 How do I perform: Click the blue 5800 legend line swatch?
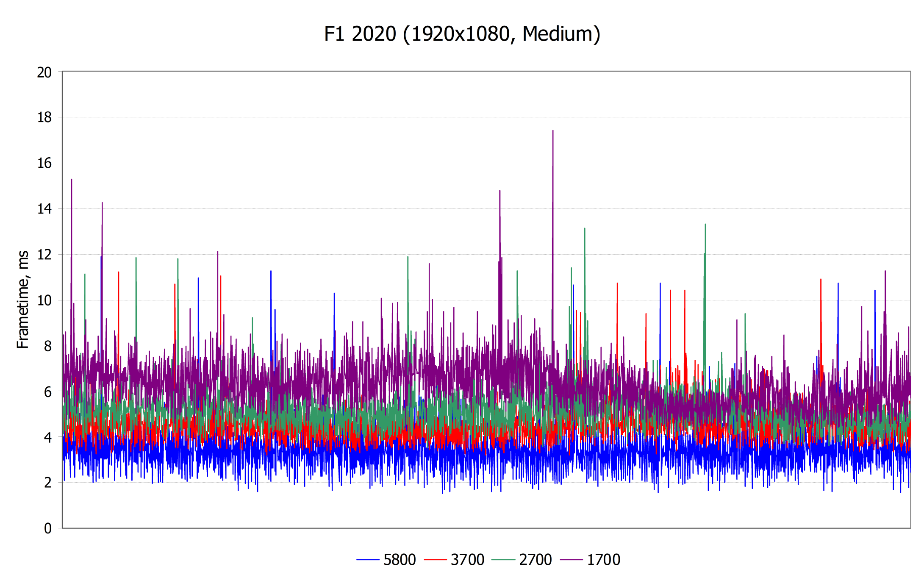[367, 560]
